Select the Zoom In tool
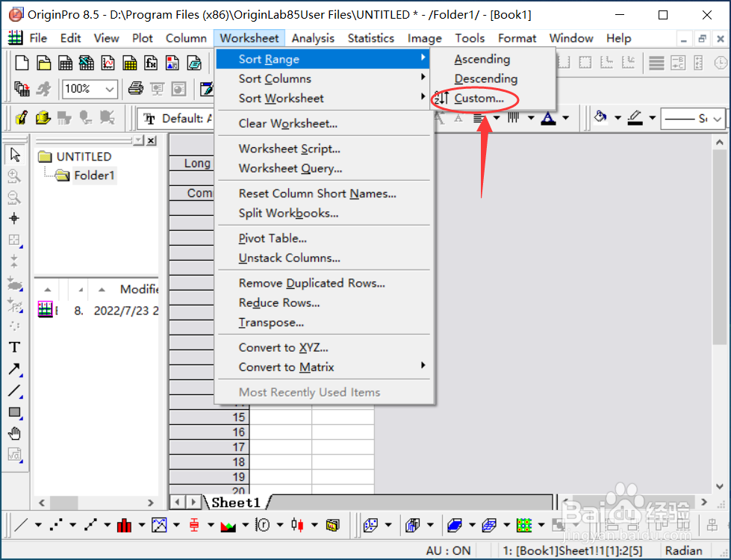The height and width of the screenshot is (560, 731). point(14,175)
